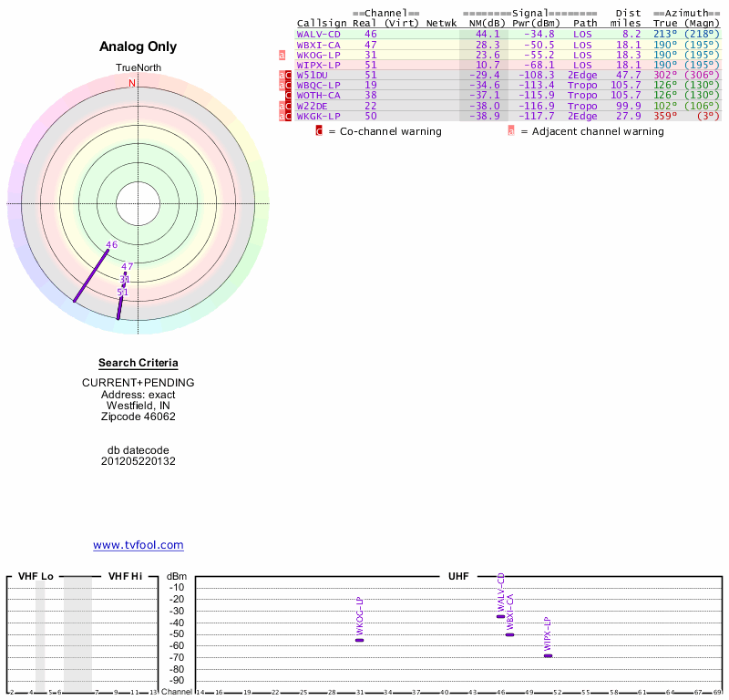Select the WBXI-CA callsign row
Screen dimensions: 729x700
pos(318,45)
